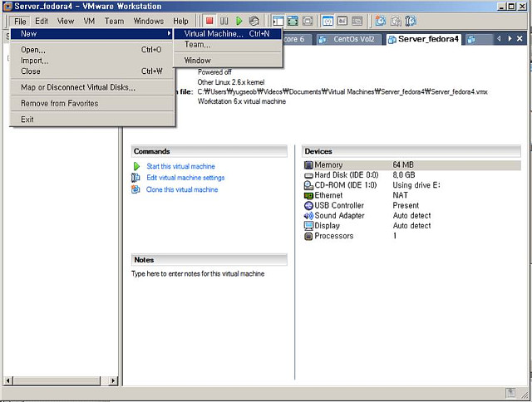Click the settings icon beside Edit virtual machine settings
Viewport: 532px width, 402px height.
(135, 178)
